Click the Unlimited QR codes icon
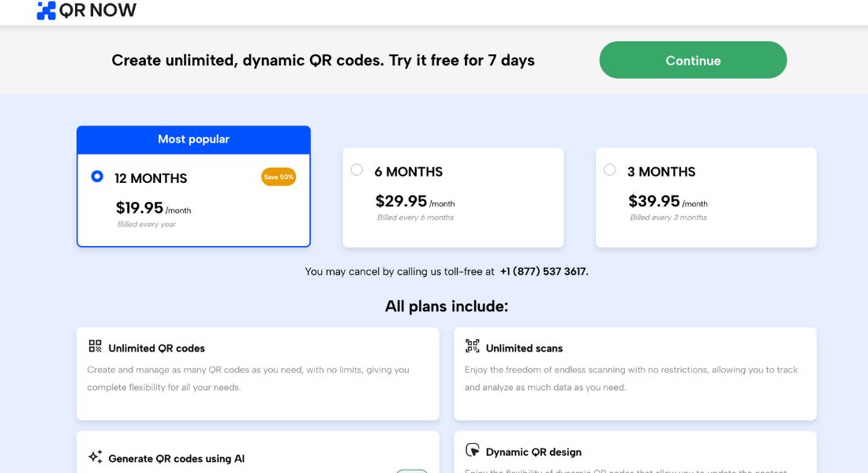This screenshot has width=868, height=473. pos(95,346)
